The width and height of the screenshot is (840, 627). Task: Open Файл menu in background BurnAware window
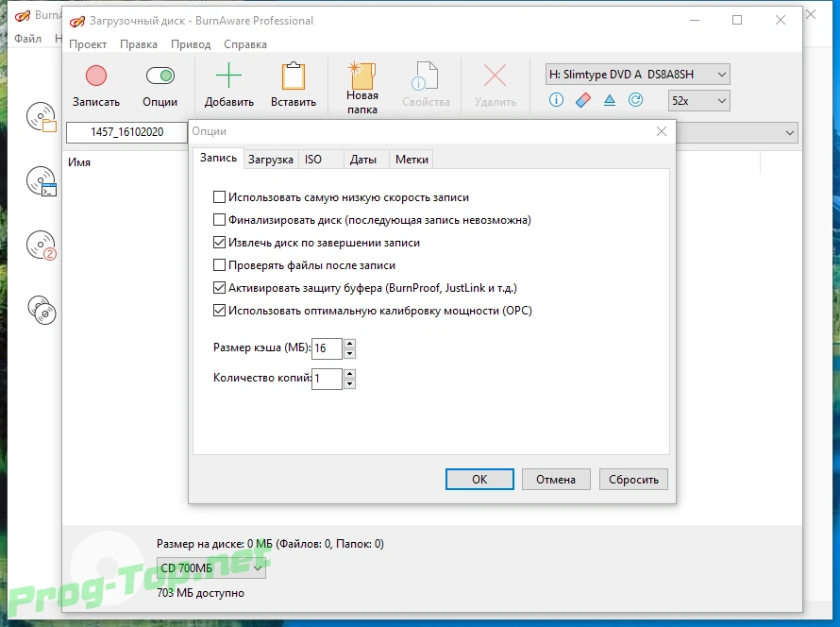click(x=27, y=39)
